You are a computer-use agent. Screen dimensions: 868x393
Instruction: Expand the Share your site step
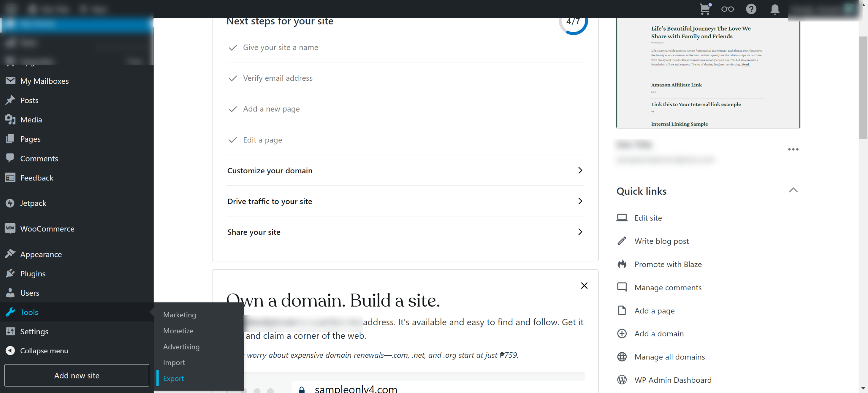(x=580, y=232)
